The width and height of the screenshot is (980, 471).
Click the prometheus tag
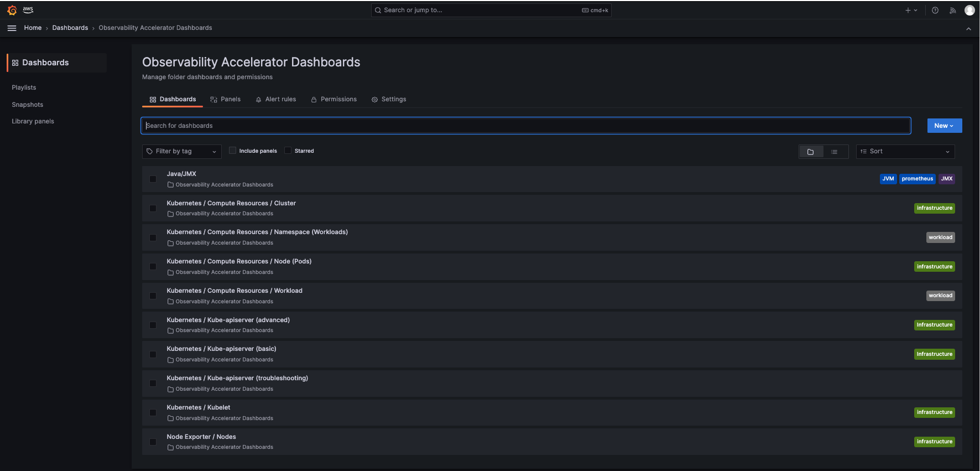pos(917,179)
